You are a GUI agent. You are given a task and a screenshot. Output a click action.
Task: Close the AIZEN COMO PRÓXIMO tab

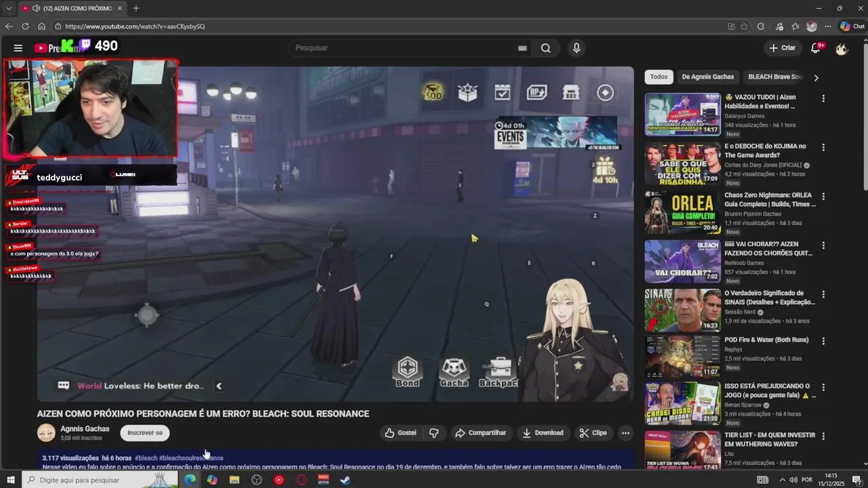[119, 8]
